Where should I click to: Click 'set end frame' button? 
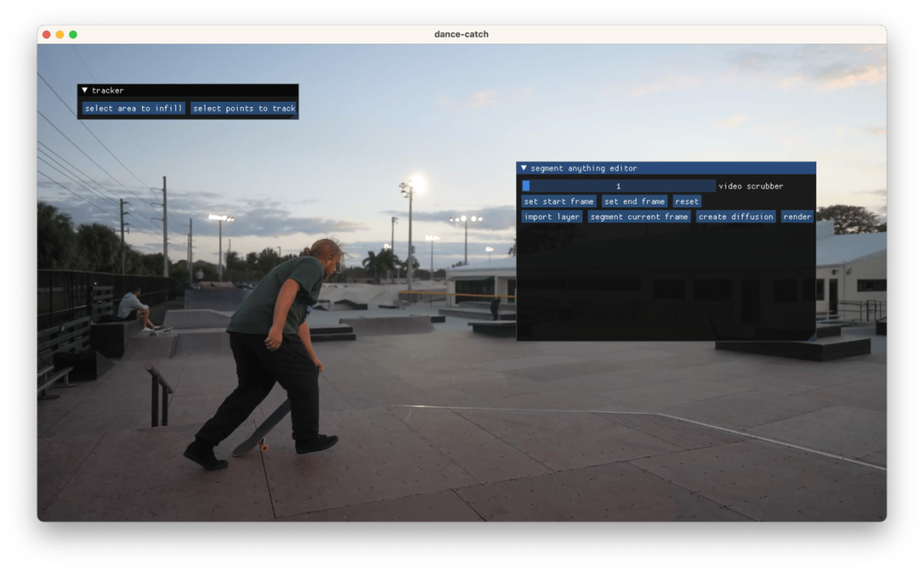pos(634,201)
